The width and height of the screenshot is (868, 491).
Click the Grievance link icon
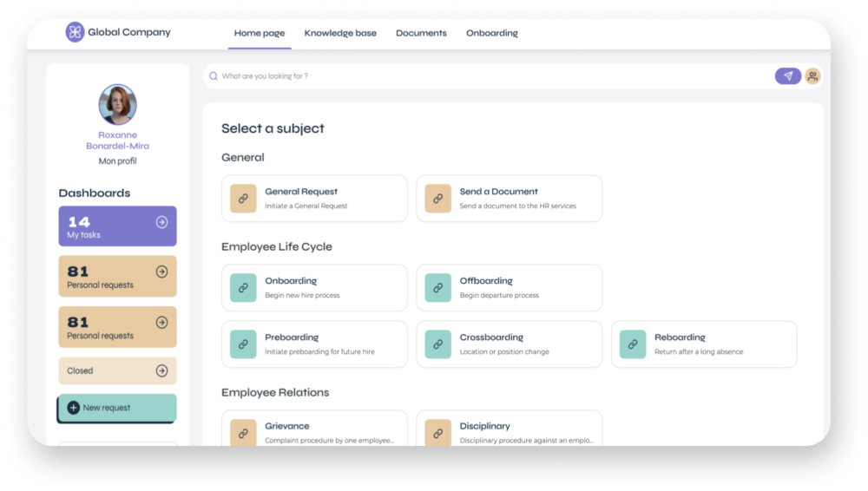[243, 433]
